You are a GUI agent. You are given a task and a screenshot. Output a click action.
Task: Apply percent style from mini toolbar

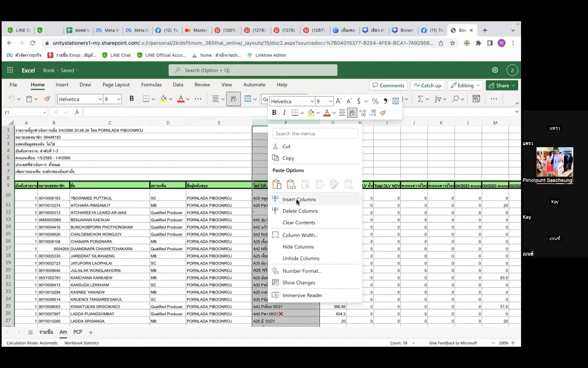tap(375, 101)
